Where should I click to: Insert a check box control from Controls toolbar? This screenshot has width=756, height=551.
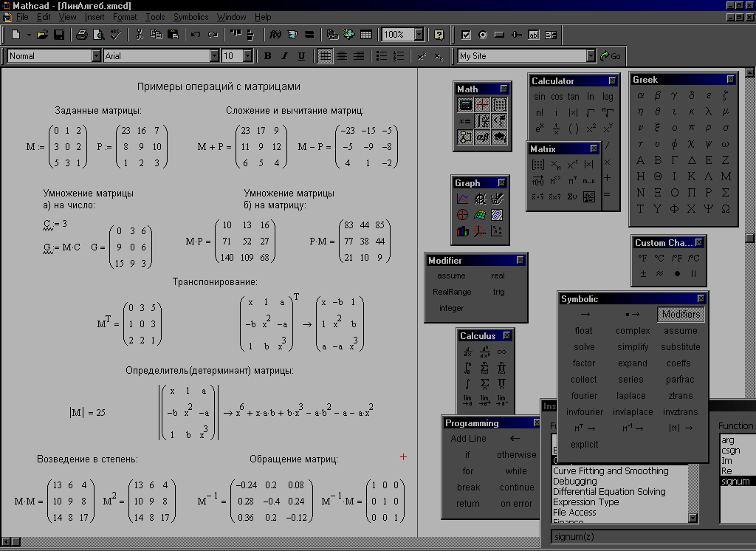[466, 35]
